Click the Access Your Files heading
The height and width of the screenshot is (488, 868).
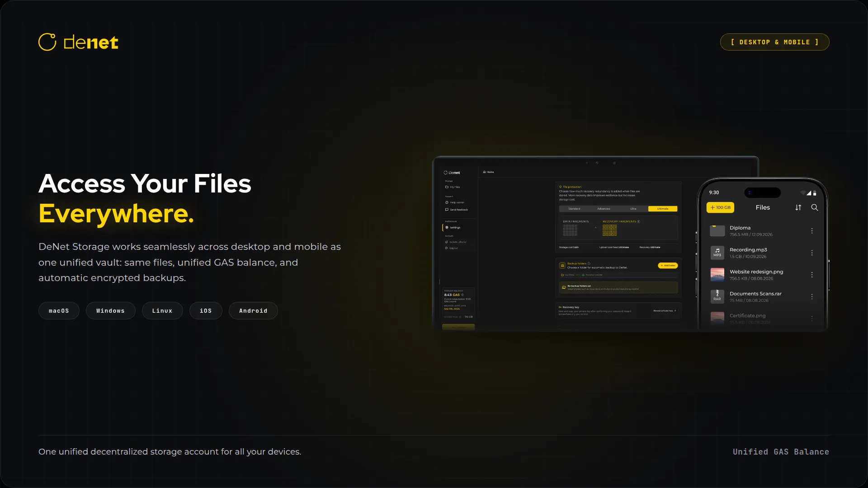(x=145, y=183)
